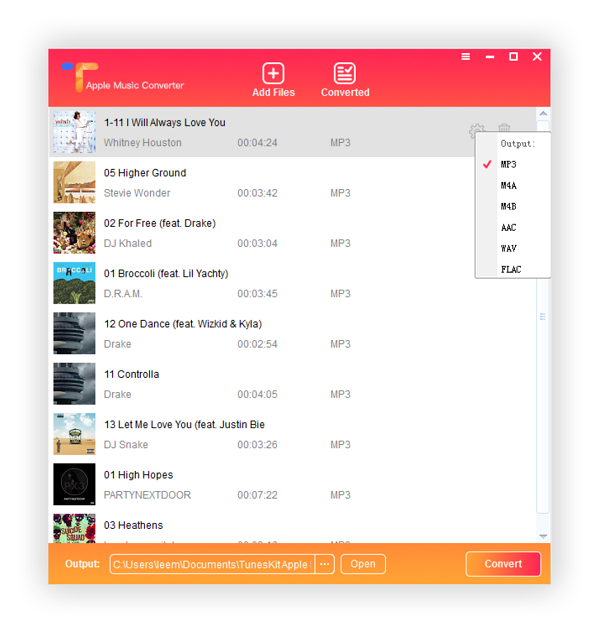The width and height of the screenshot is (600, 632).
Task: Click the track list scrollbar thumb
Action: click(543, 316)
